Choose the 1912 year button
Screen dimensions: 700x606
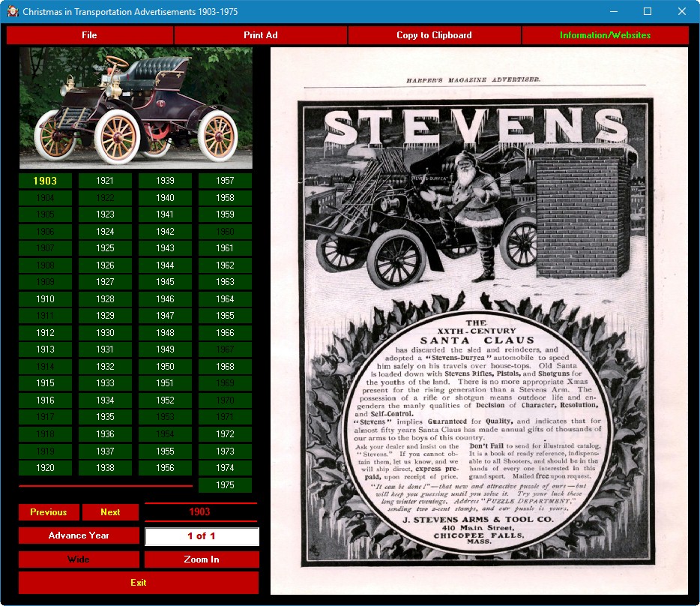point(45,333)
